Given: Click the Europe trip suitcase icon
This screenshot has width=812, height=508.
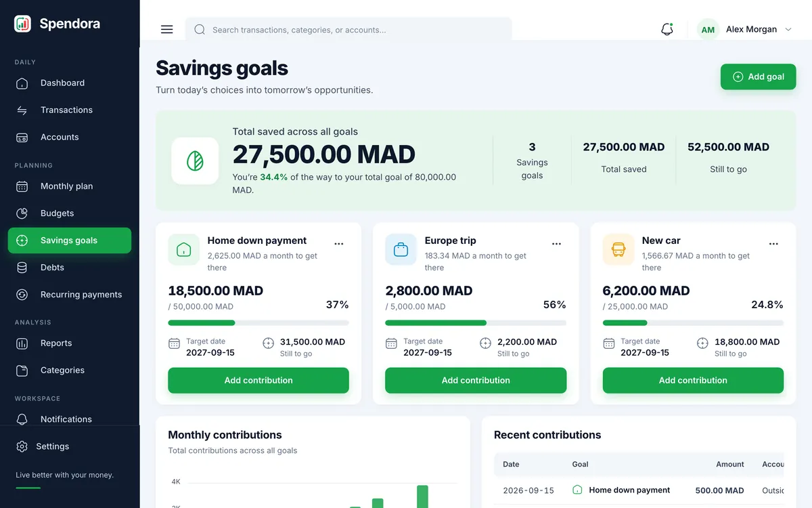Looking at the screenshot, I should coord(401,249).
